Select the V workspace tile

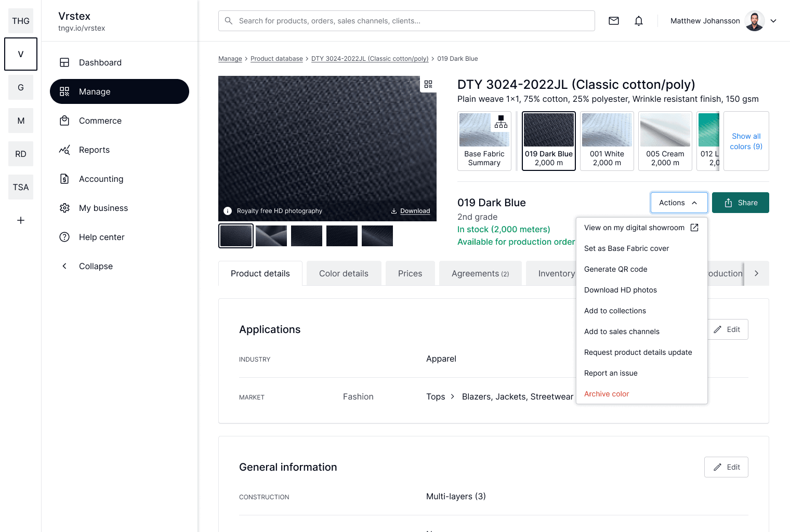(21, 54)
